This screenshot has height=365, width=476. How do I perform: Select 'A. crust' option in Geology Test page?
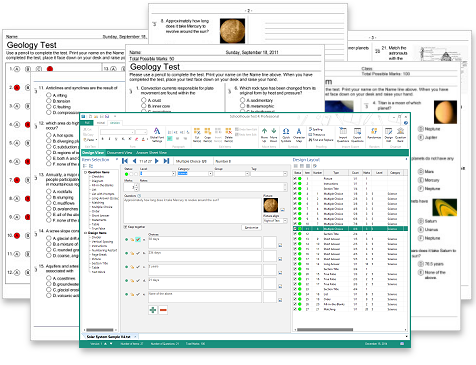pos(143,100)
